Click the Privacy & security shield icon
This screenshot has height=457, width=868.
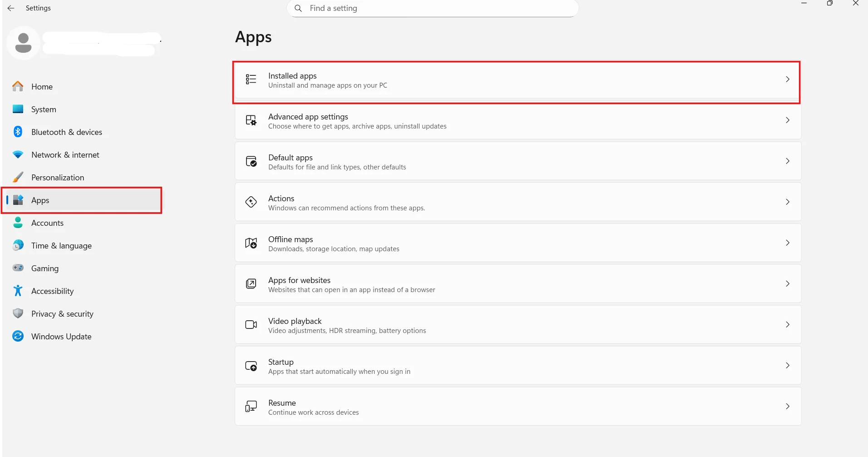[17, 313]
